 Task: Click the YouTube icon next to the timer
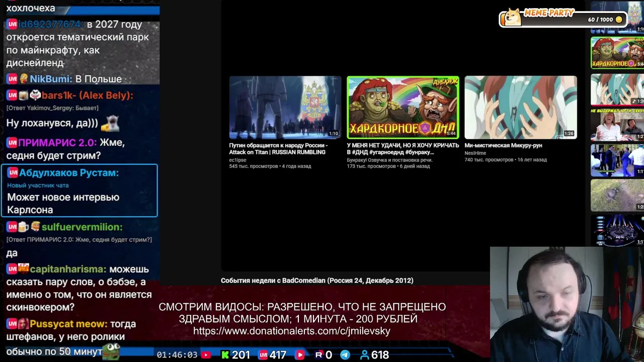(x=206, y=355)
